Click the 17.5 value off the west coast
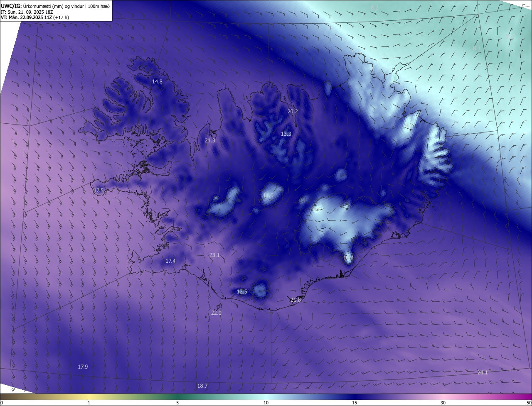The image size is (532, 406). tap(99, 191)
